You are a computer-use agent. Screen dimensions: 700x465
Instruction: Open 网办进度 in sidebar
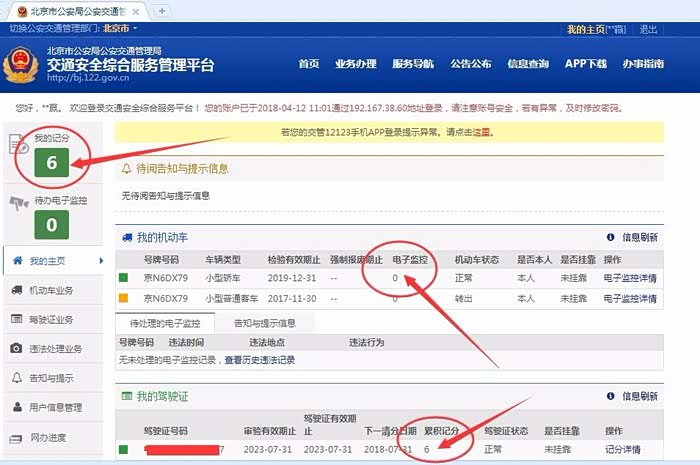point(50,437)
